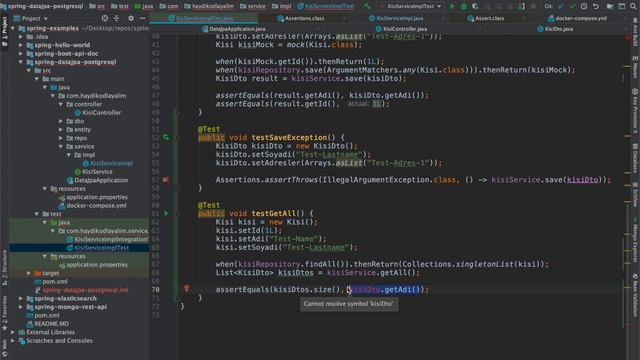Image resolution: width=640 pixels, height=360 pixels.
Task: Open the KisiServiceImplTest run configuration dropdown
Action: click(411, 6)
